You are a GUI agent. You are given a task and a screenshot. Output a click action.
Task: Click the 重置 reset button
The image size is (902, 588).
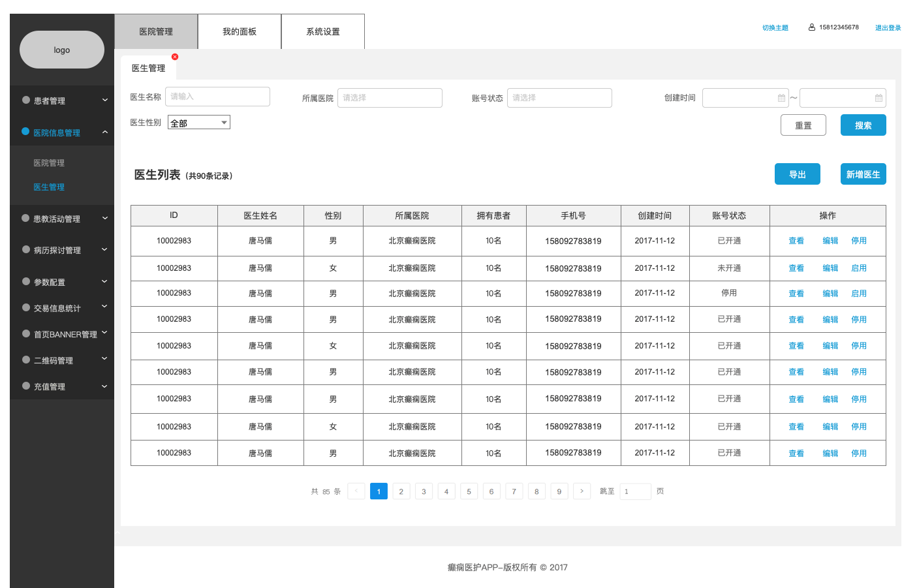[803, 125]
